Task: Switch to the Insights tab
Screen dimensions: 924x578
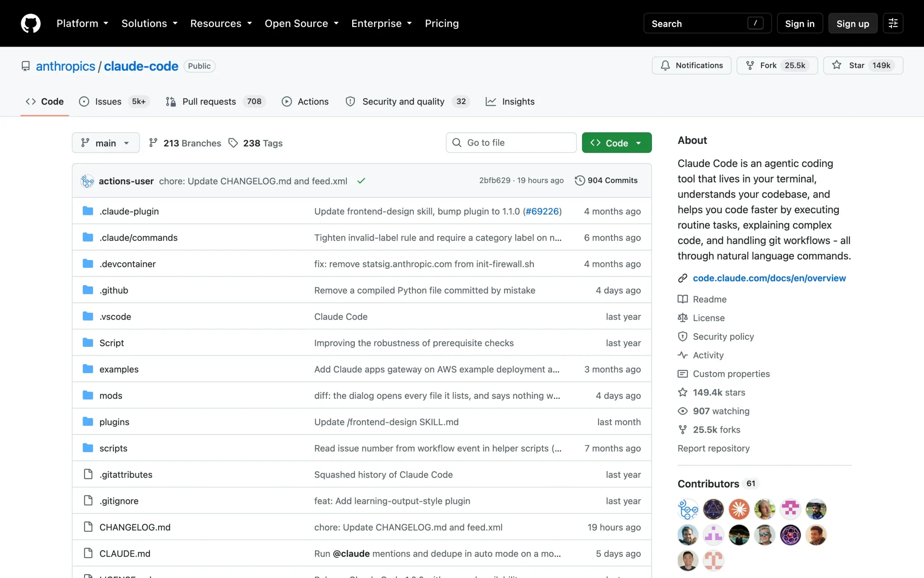Action: click(x=510, y=101)
